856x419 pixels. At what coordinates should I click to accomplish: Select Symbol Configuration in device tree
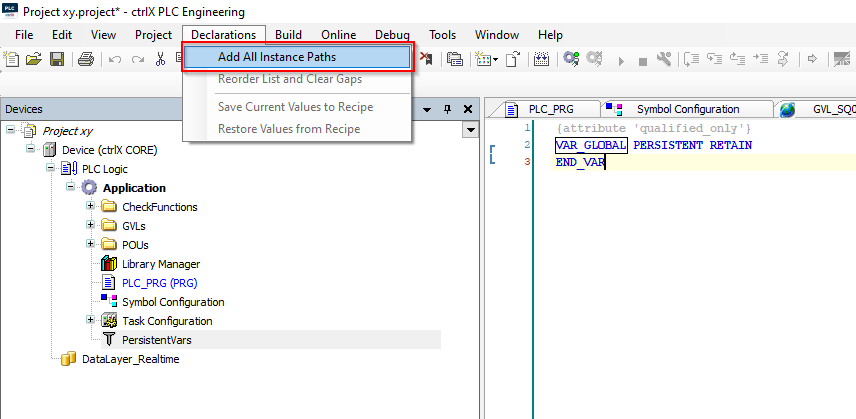click(173, 302)
